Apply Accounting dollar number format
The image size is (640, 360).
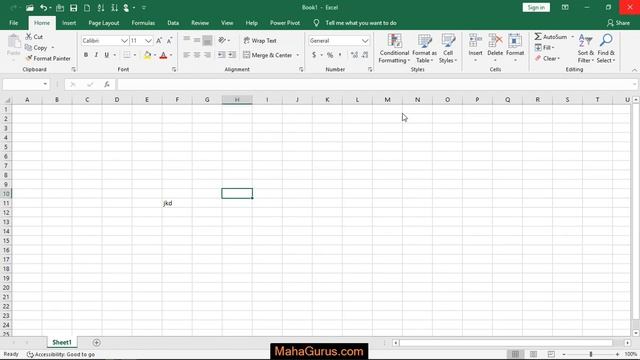pos(314,55)
